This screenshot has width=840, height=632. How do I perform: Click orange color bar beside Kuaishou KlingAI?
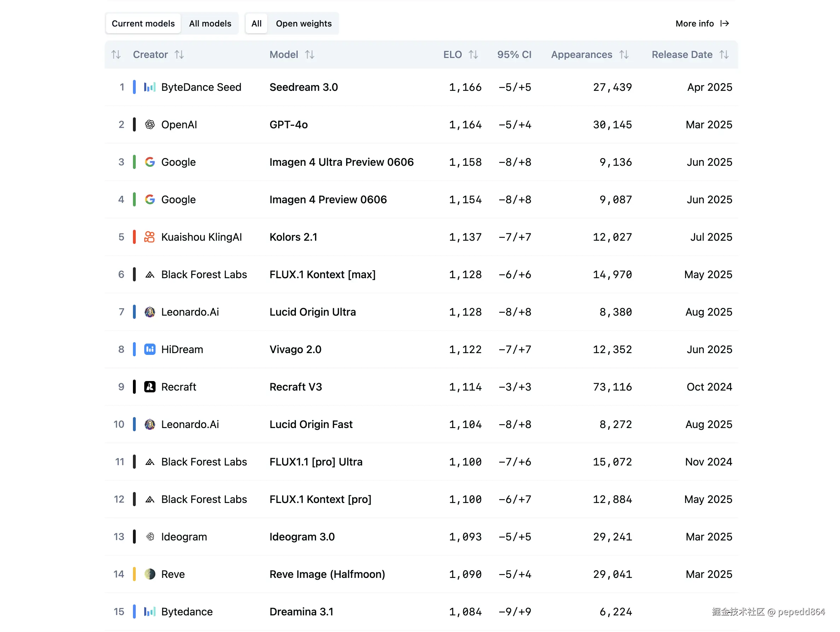134,237
